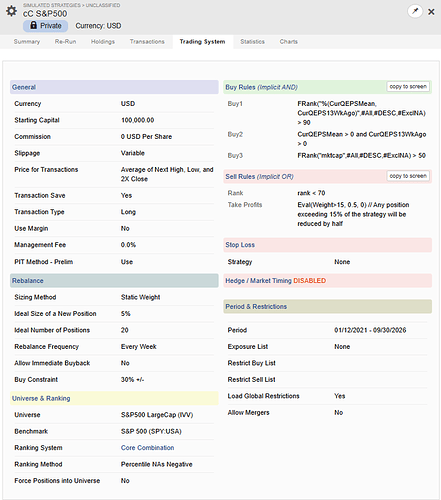Viewport: 441px width, 500px height.
Task: Click the Hedge / Market Timing DISABLED header
Action: (328, 281)
